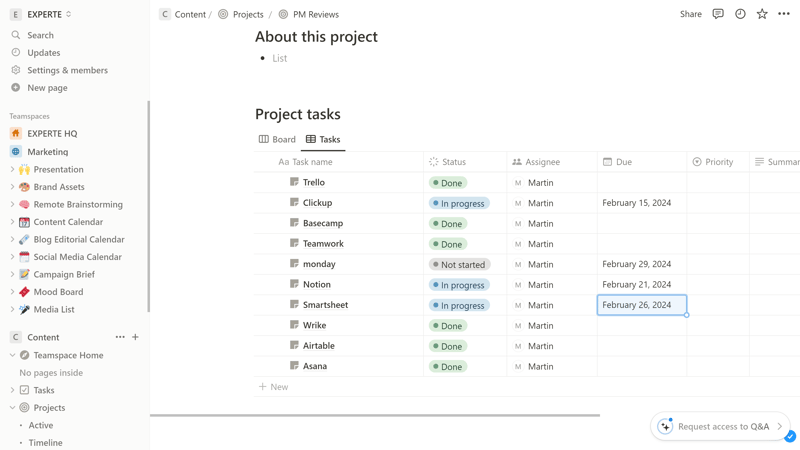Expand the Brand Assets page

point(12,187)
